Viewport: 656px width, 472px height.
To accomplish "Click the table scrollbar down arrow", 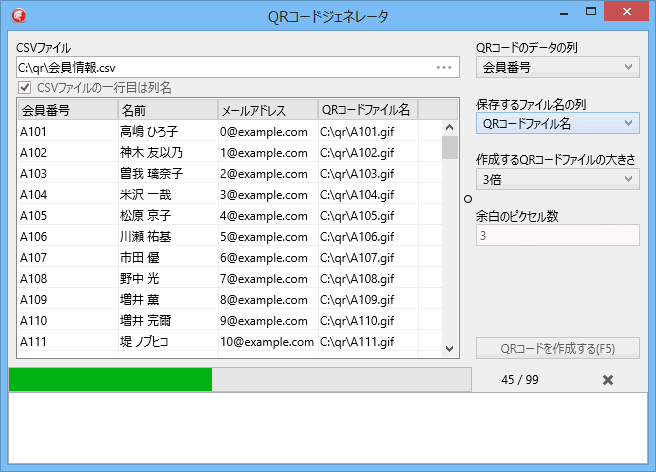I will point(450,347).
